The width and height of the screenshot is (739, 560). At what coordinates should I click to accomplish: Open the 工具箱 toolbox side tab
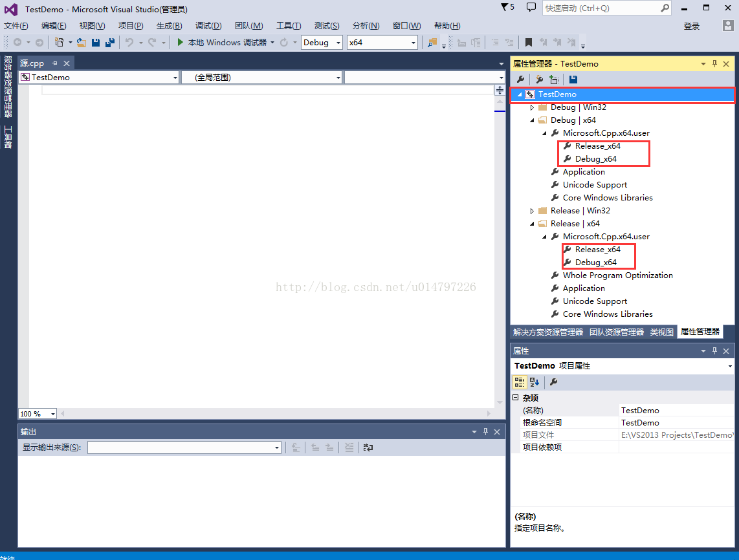tap(8, 137)
